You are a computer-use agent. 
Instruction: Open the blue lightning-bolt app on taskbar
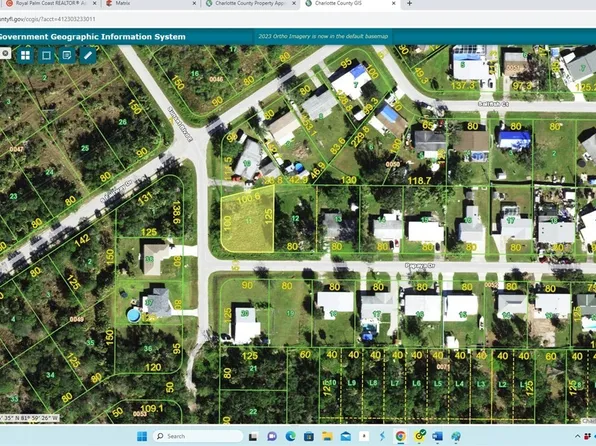(382, 436)
